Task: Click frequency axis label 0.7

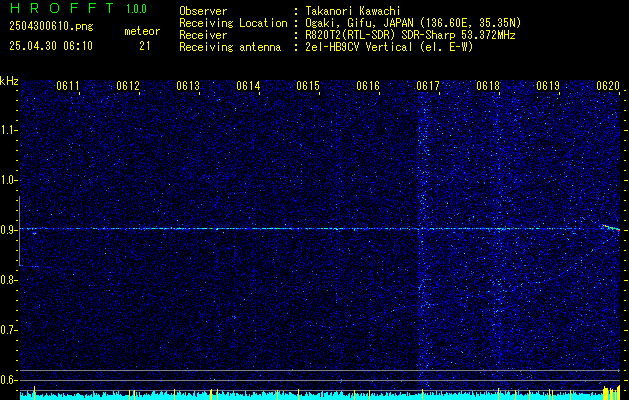Action: click(8, 330)
